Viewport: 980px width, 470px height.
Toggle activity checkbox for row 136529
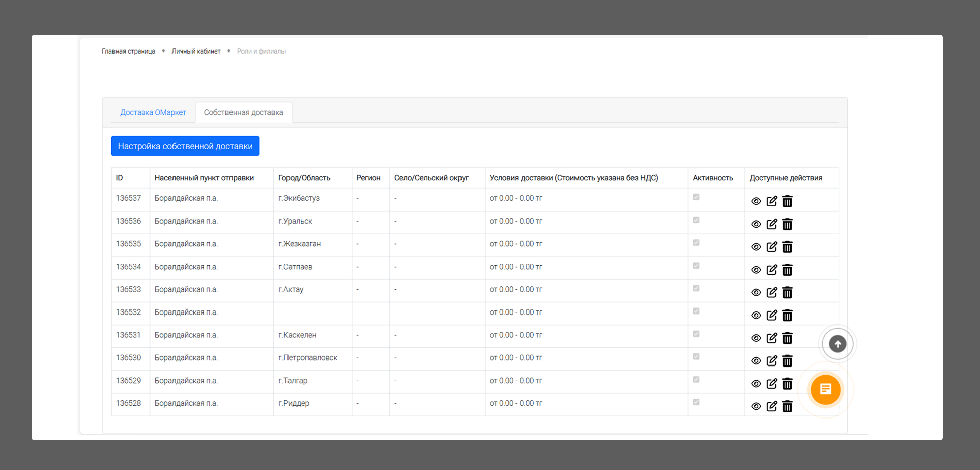pyautogui.click(x=696, y=379)
